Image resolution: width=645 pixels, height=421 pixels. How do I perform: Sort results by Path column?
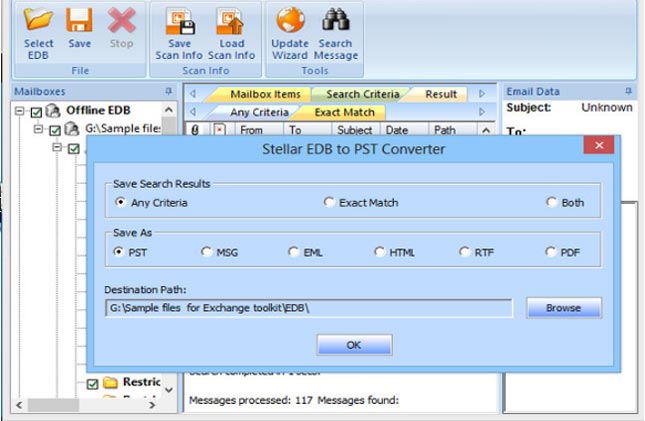(453, 130)
